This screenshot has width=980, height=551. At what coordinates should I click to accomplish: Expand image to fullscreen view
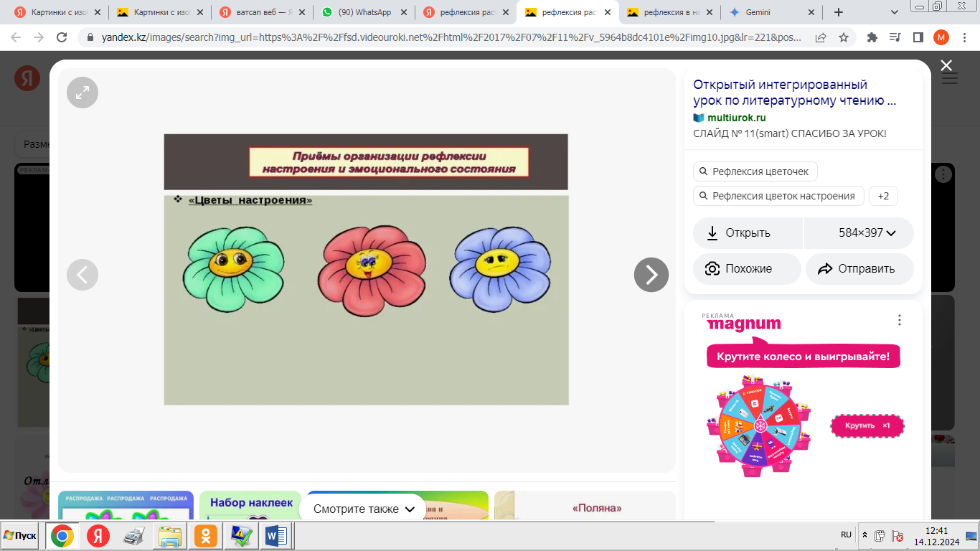click(x=83, y=93)
